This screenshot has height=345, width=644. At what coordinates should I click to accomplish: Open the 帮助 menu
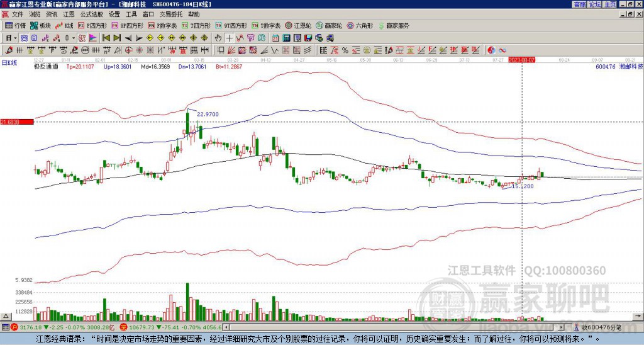(x=194, y=14)
